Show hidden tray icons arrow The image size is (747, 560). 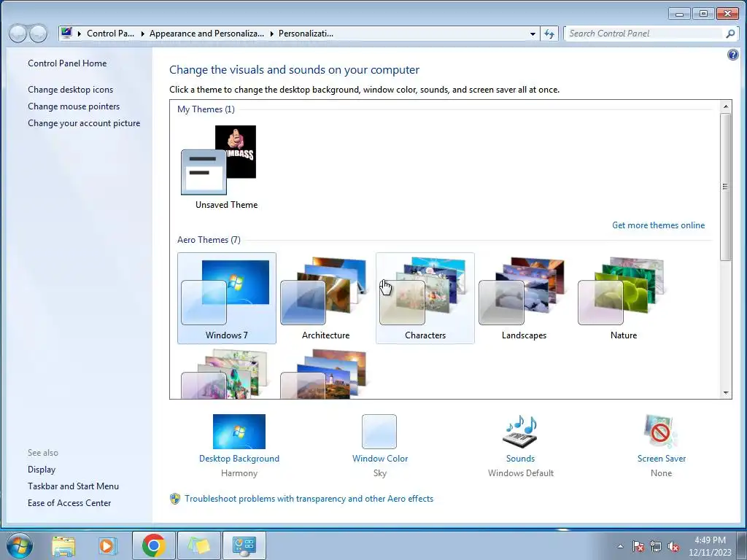(x=620, y=546)
